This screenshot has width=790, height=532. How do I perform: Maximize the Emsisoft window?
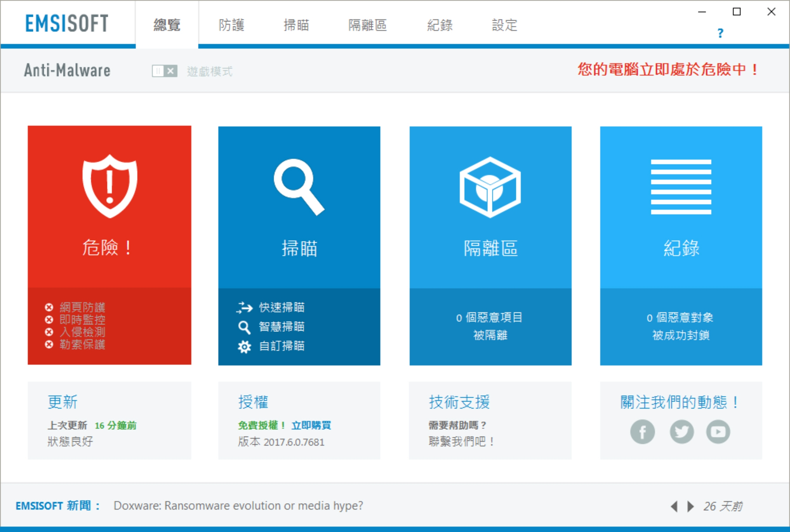[737, 12]
